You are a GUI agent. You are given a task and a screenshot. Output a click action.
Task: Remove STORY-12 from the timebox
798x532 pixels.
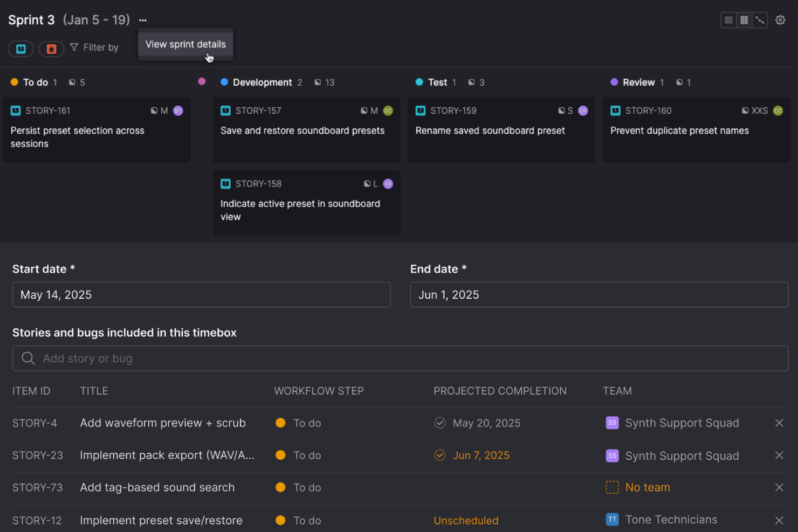pos(779,520)
